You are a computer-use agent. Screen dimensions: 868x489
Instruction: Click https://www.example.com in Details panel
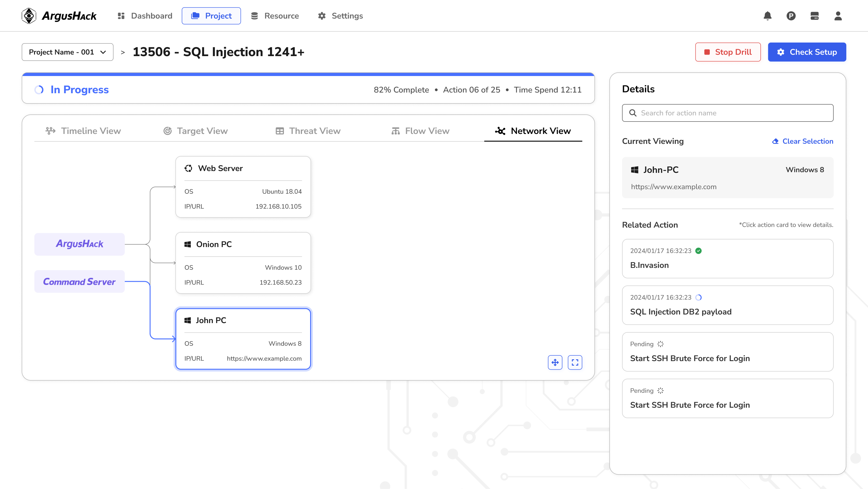click(674, 187)
